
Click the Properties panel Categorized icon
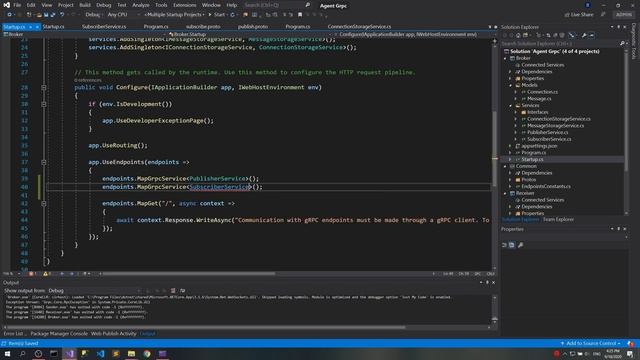tap(504, 245)
